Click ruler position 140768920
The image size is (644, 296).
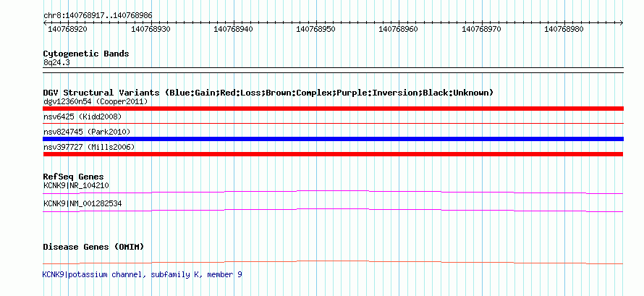67,29
